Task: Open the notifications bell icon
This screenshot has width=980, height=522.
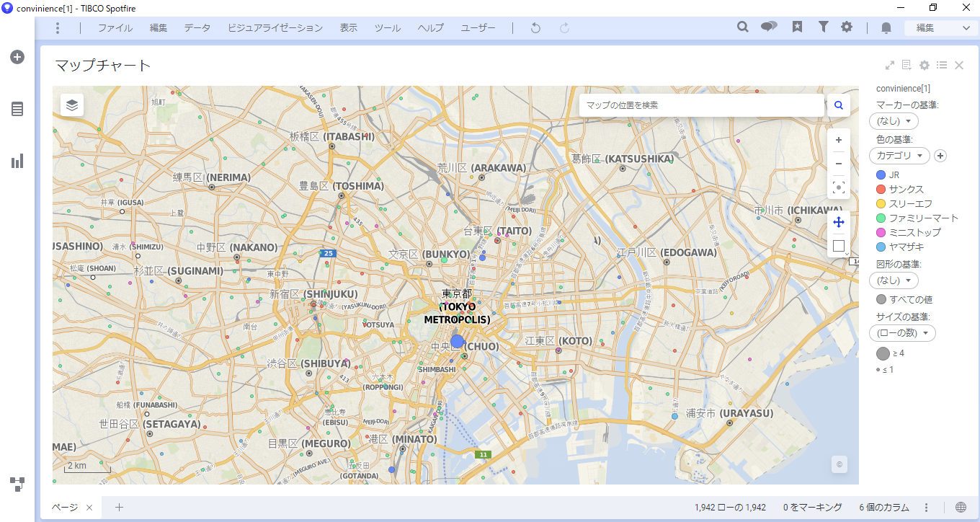Action: (886, 28)
